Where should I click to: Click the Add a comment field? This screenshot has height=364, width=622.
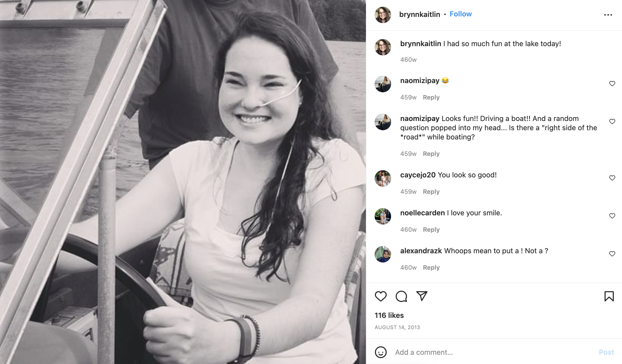pyautogui.click(x=493, y=352)
